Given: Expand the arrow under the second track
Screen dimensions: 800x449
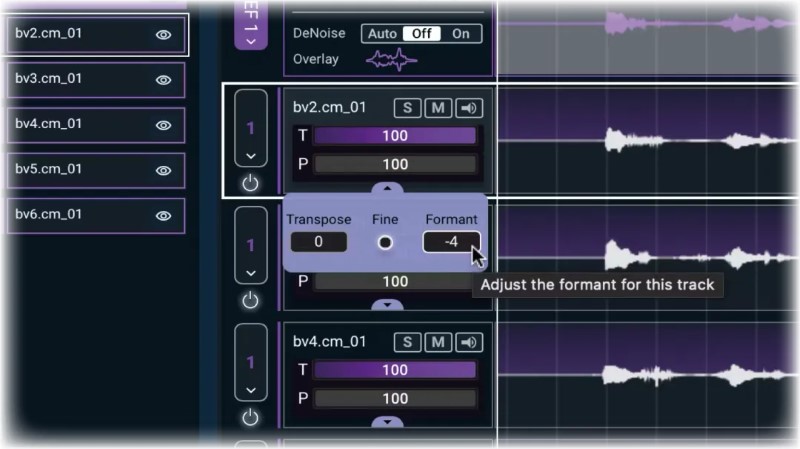Looking at the screenshot, I should click(387, 305).
